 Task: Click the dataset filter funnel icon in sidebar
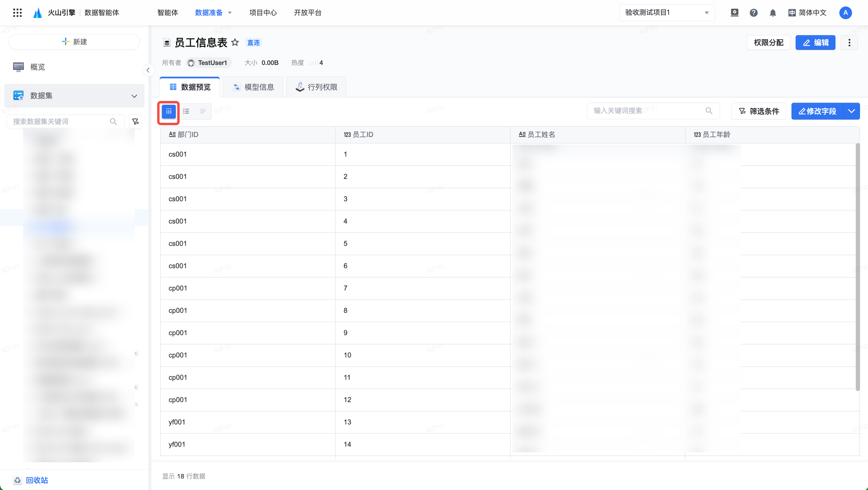pos(135,122)
